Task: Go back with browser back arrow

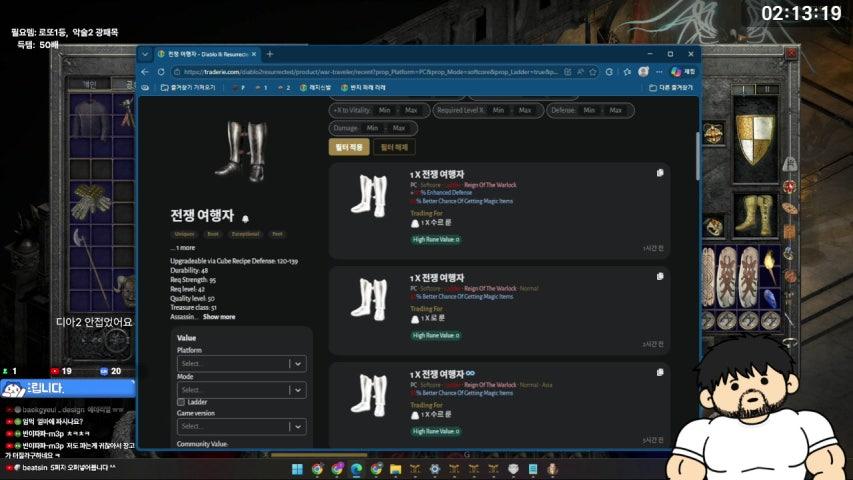Action: tap(145, 72)
